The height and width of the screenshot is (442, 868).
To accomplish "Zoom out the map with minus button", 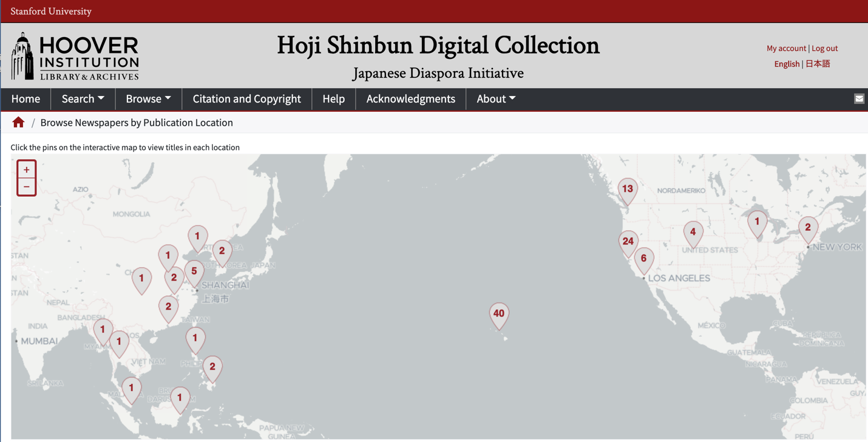I will tap(27, 187).
